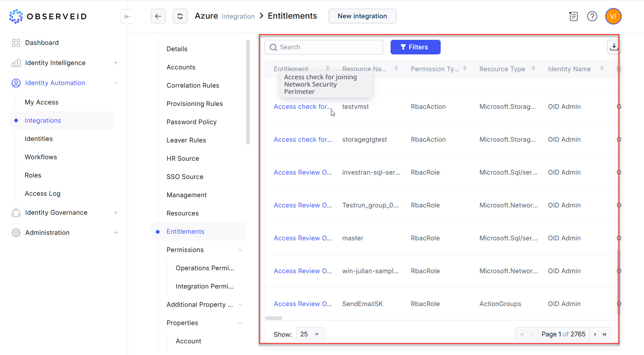Expand Identity Intelligence menu section
This screenshot has height=355, width=644.
(116, 63)
